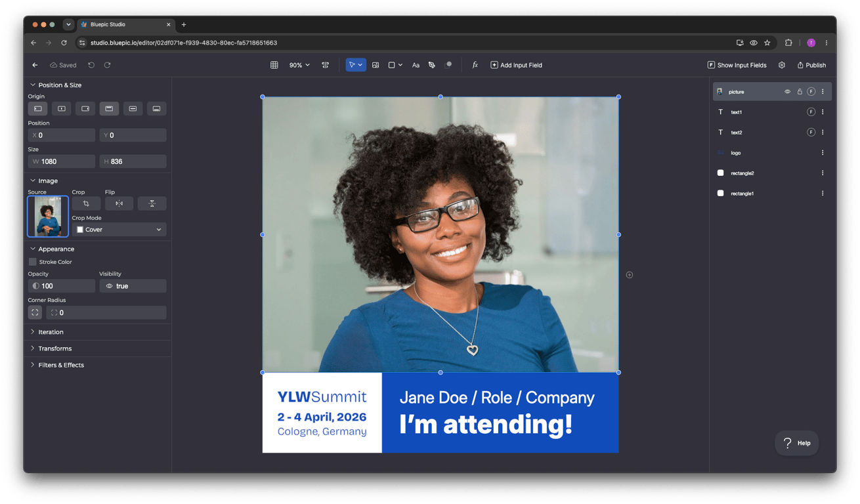Lock the picture layer
The height and width of the screenshot is (504, 860).
(x=800, y=92)
